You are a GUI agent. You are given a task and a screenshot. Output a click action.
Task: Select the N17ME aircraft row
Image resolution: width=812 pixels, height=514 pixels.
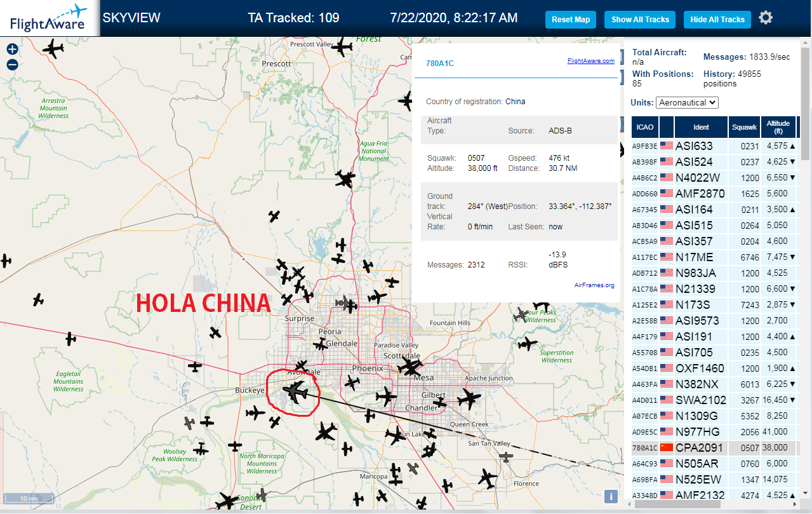(715, 257)
